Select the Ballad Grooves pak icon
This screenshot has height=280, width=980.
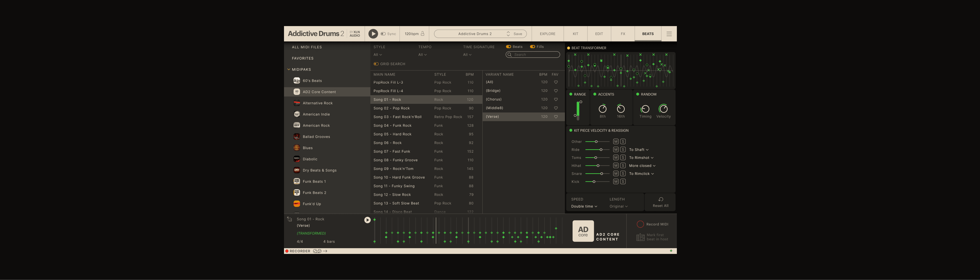point(297,137)
